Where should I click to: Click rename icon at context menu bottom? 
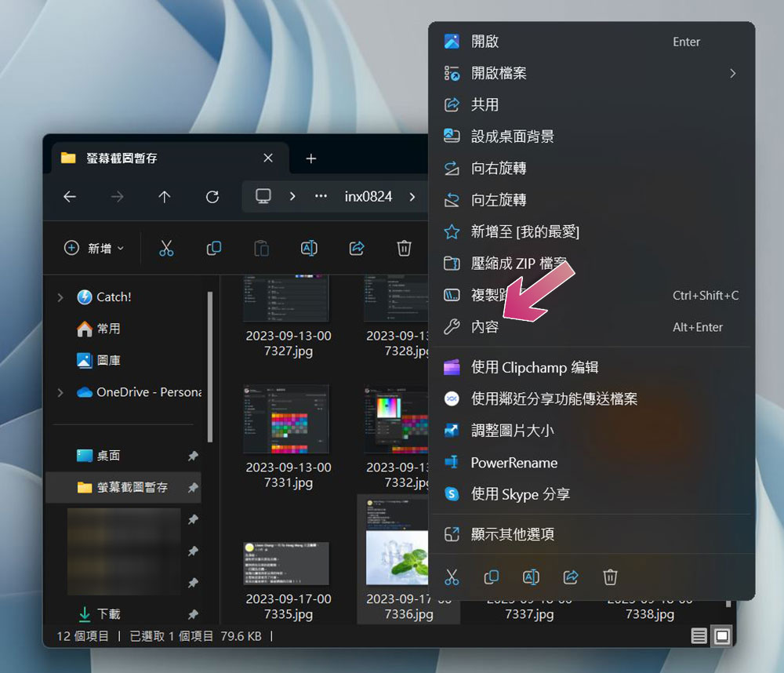531,577
